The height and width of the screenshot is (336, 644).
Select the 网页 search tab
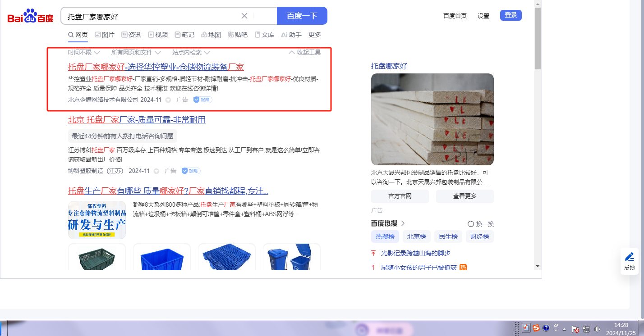78,35
